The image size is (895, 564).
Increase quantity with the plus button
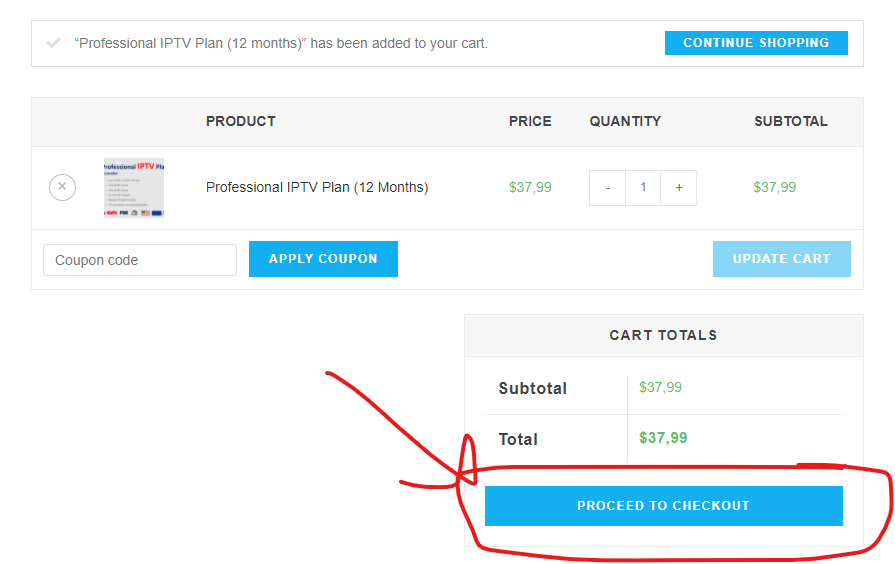tap(679, 188)
